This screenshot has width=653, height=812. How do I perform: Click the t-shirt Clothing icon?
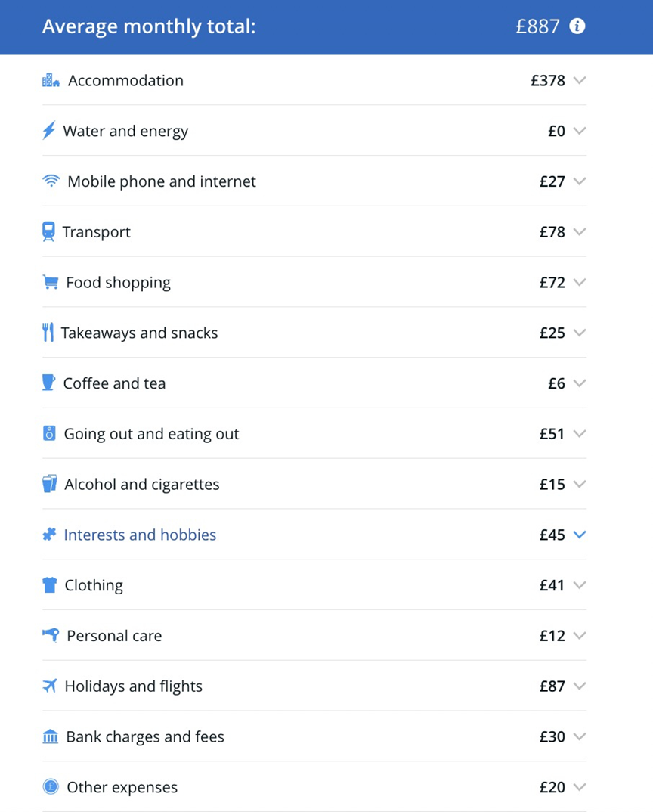49,585
